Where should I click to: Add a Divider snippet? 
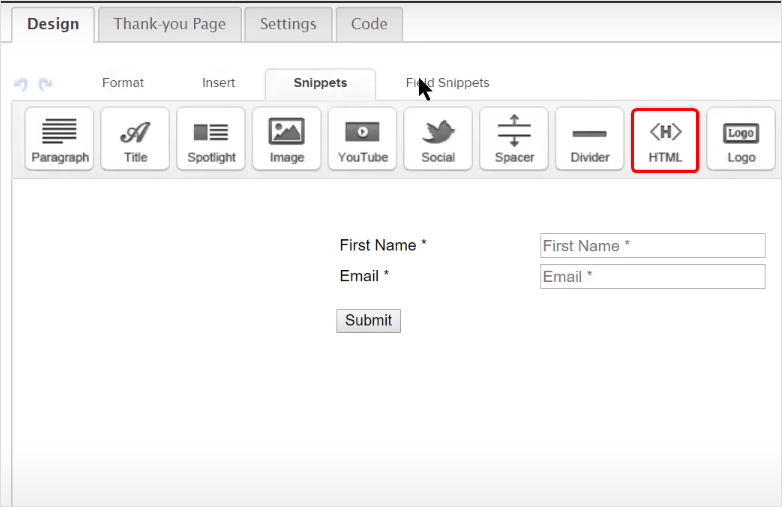[x=589, y=139]
